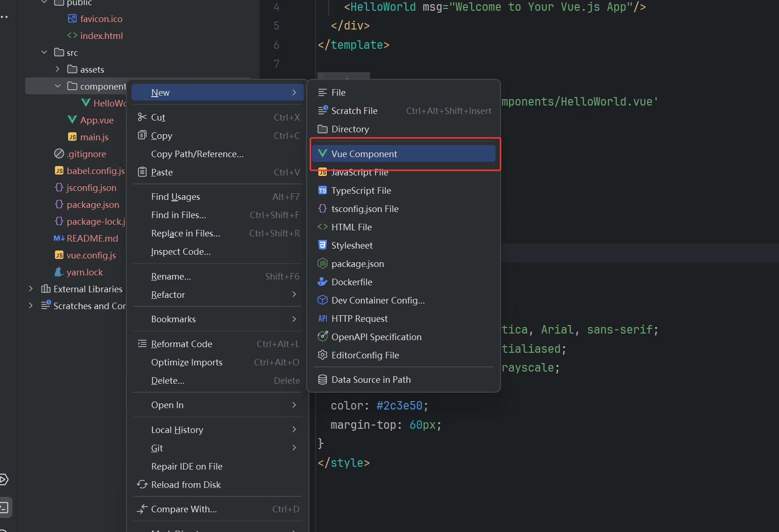Expand the assets folder chevron
This screenshot has height=532, width=779.
[x=57, y=69]
